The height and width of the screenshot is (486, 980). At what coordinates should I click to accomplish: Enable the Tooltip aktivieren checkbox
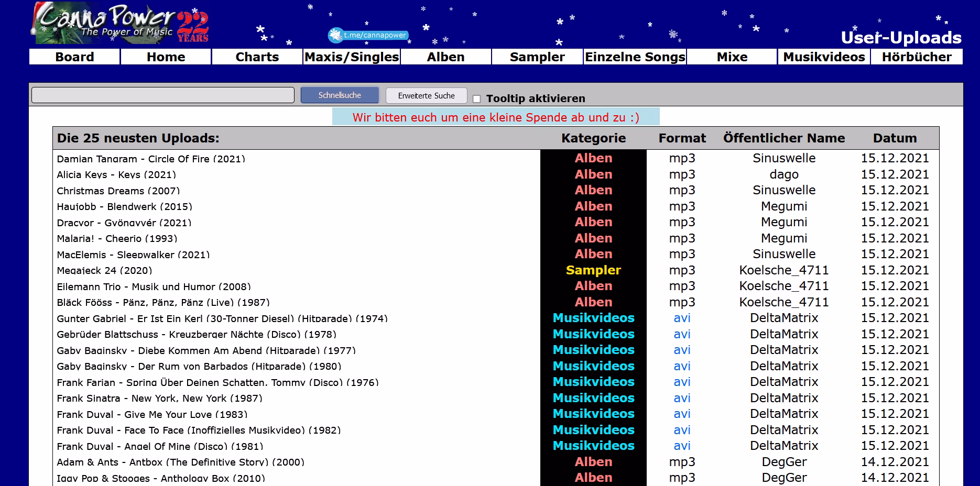476,99
